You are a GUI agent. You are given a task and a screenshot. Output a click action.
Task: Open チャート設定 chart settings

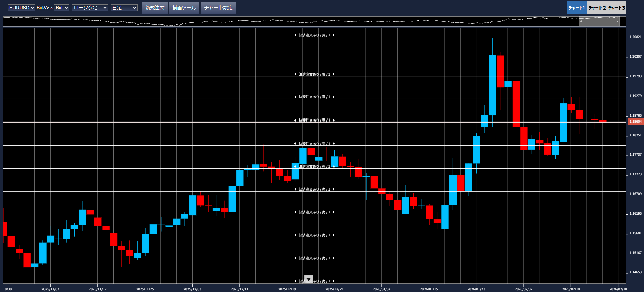pyautogui.click(x=218, y=8)
